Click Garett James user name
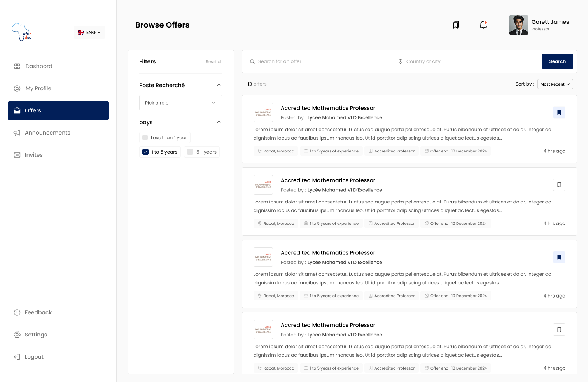The height and width of the screenshot is (382, 588). [x=550, y=22]
